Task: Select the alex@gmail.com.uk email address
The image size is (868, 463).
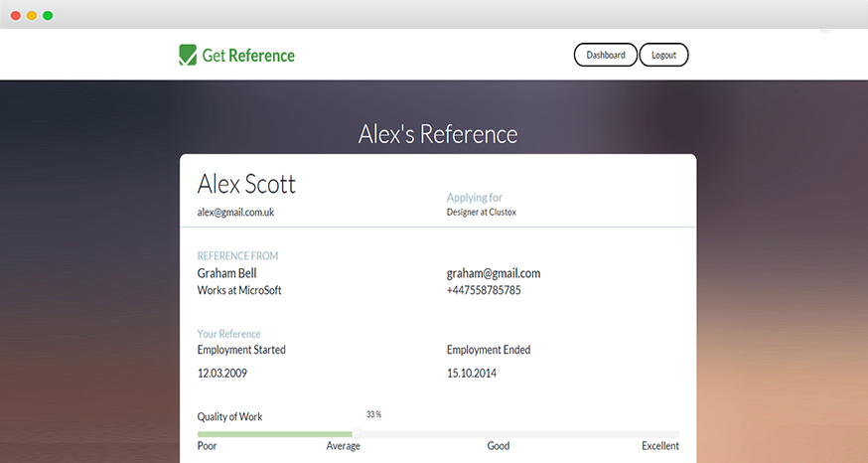Action: point(236,212)
